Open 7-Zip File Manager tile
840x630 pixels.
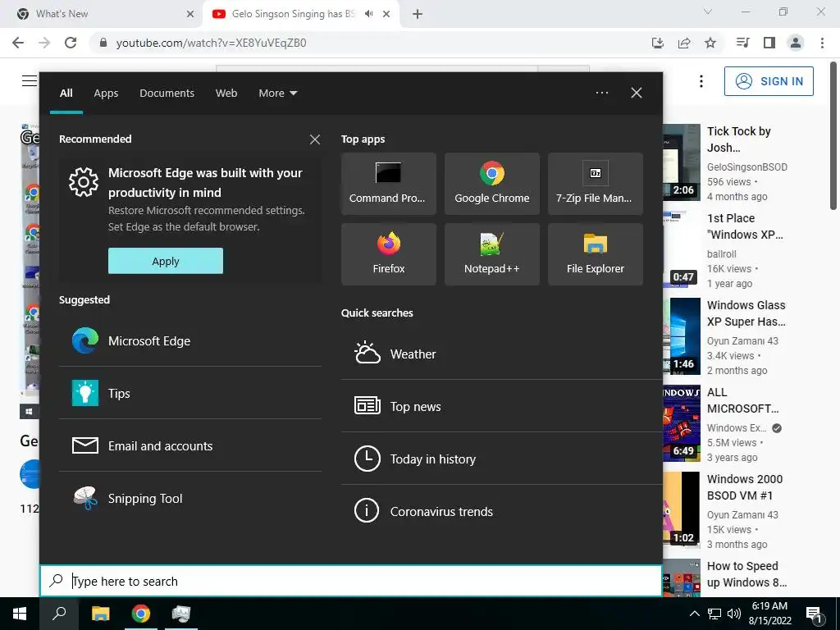[x=596, y=184]
